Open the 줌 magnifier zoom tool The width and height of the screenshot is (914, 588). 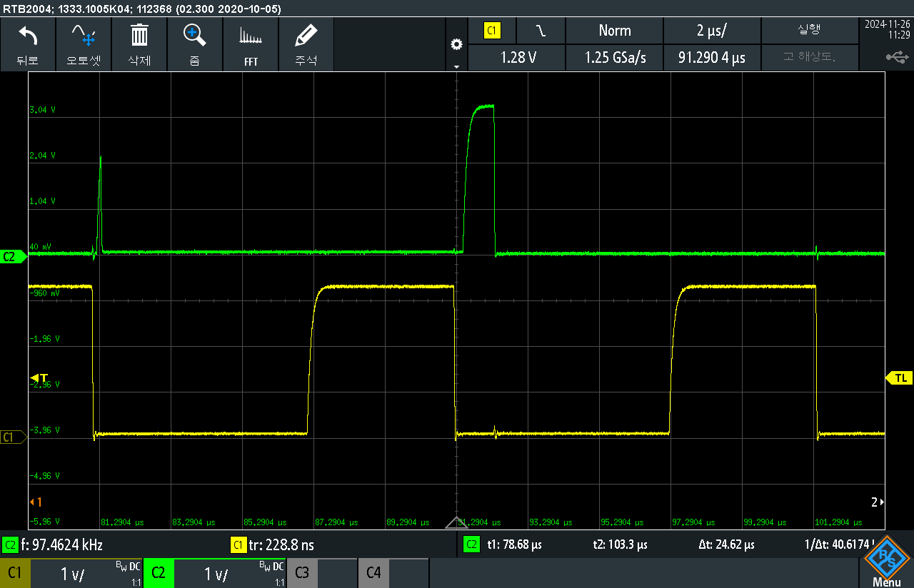(x=195, y=44)
